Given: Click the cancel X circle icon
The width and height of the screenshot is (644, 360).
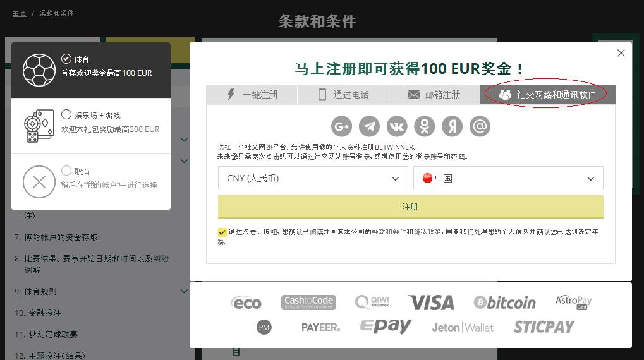Looking at the screenshot, I should click(39, 182).
